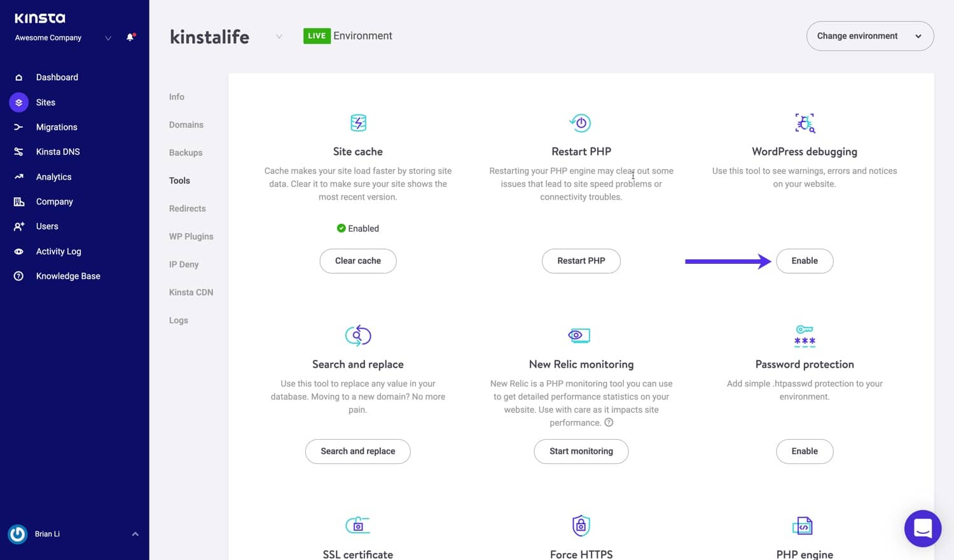The image size is (954, 560).
Task: Go to Dashboard in sidebar
Action: click(x=57, y=78)
